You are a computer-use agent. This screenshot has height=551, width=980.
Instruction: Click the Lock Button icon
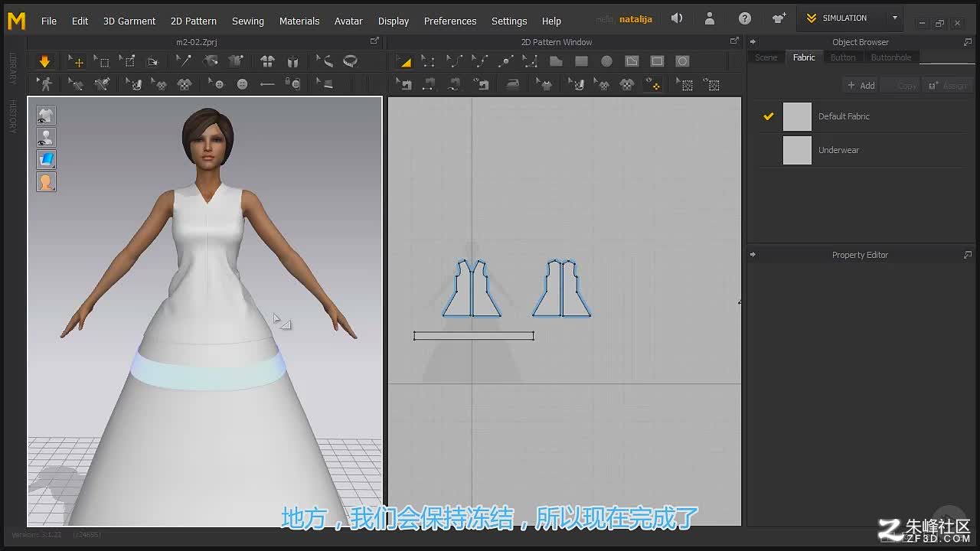tap(292, 84)
